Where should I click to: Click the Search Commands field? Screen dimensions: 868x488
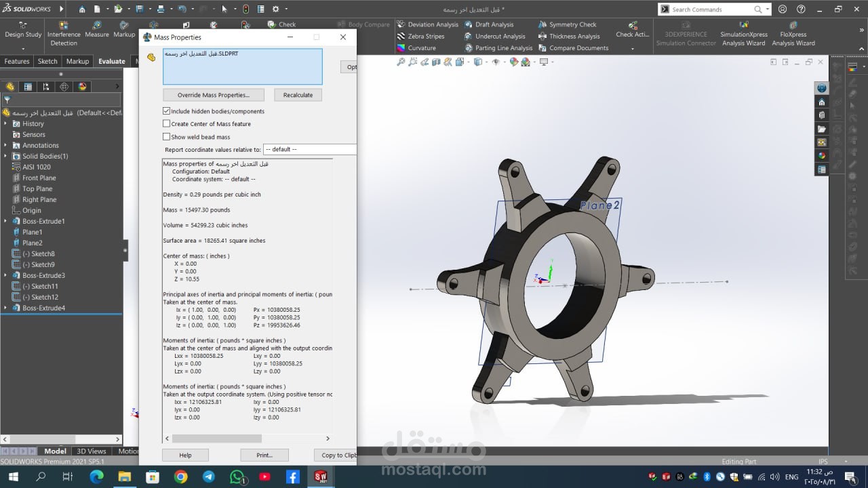click(x=712, y=9)
